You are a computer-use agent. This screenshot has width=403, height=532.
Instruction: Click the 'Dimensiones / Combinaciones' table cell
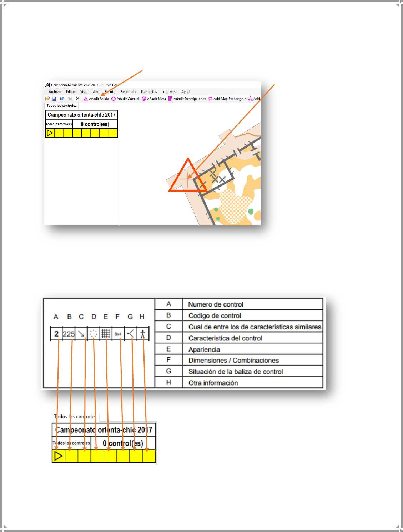click(253, 360)
